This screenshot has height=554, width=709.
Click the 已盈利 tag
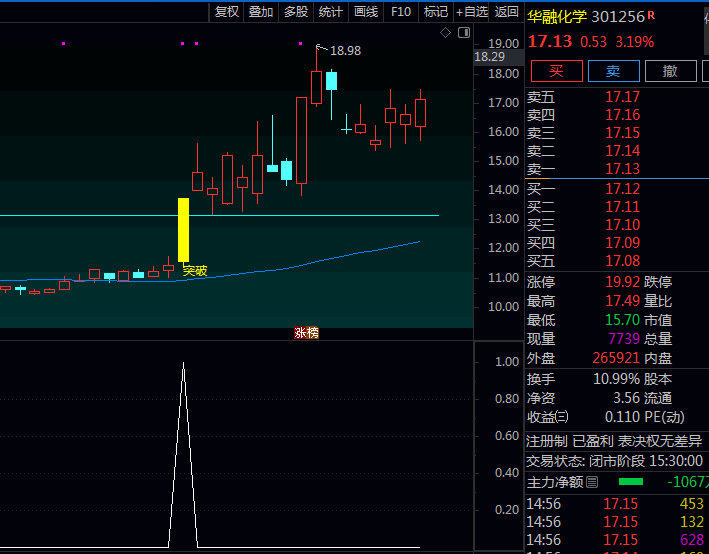click(x=593, y=441)
